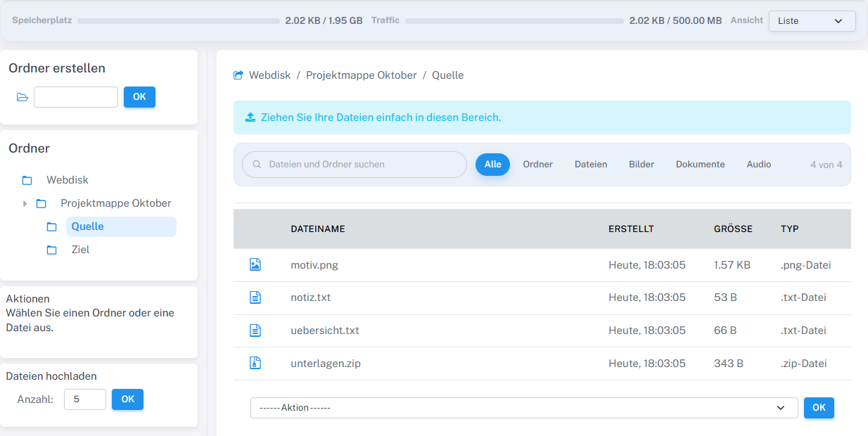This screenshot has height=436, width=868.
Task: Click the image file icon beside motiv.png
Action: pos(255,264)
